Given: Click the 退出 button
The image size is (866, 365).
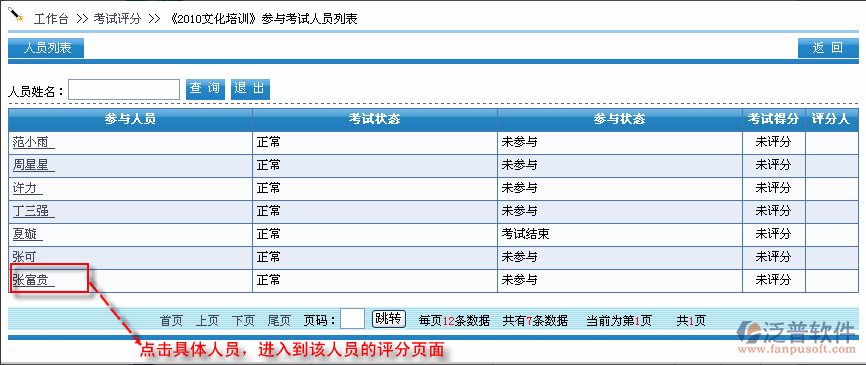Looking at the screenshot, I should (x=250, y=89).
